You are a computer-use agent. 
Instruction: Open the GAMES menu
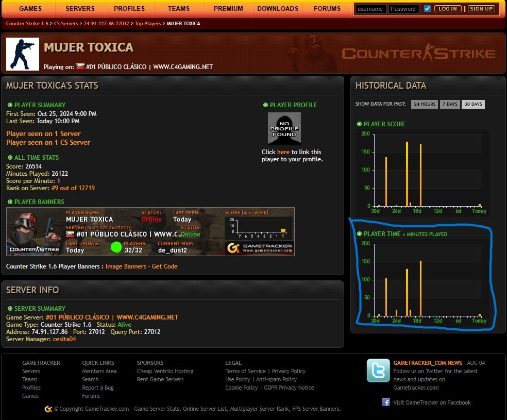point(30,9)
